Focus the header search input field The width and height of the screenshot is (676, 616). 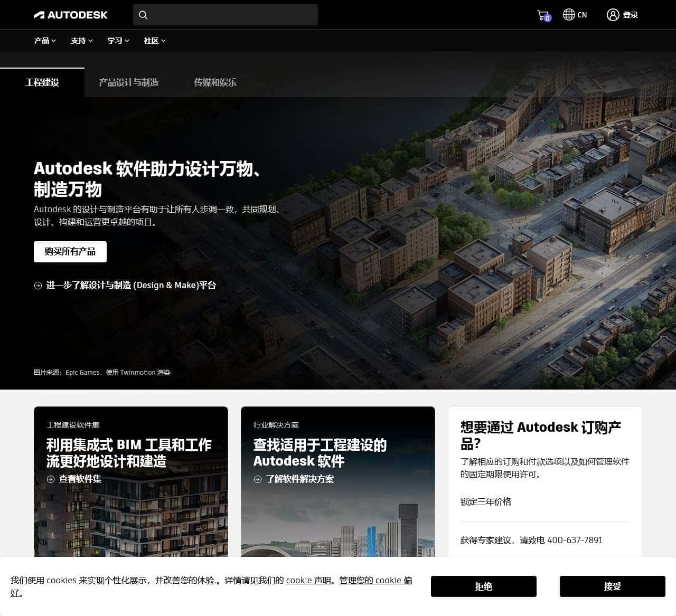click(226, 15)
